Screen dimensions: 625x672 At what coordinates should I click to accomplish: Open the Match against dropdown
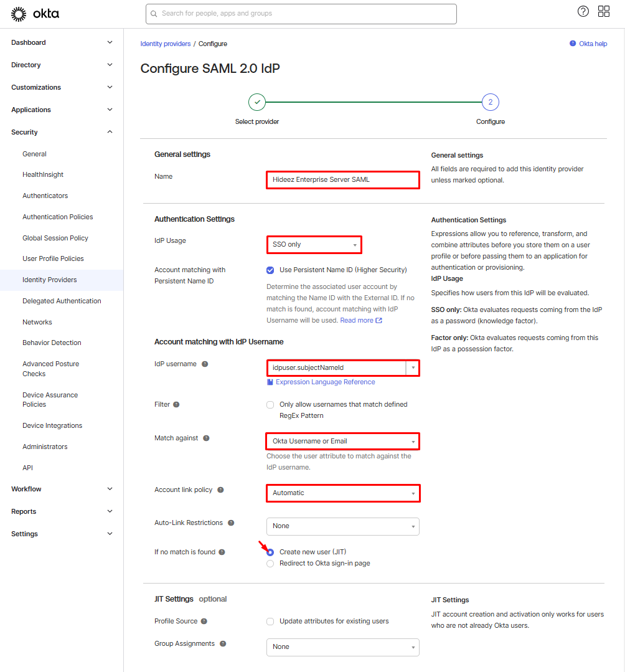click(342, 442)
